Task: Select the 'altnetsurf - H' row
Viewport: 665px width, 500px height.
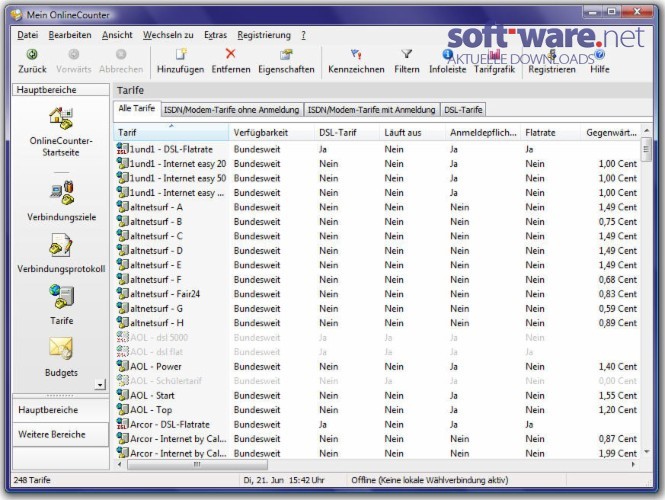Action: click(377, 323)
